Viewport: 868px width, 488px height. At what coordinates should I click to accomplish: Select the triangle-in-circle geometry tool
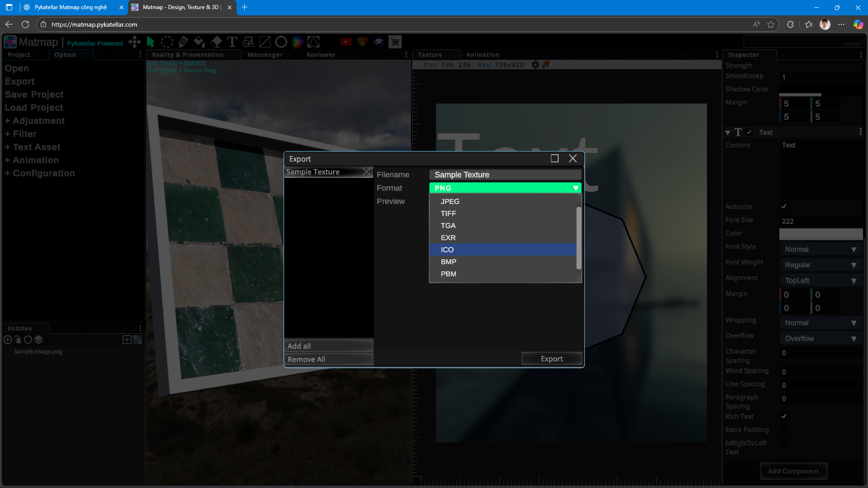point(313,42)
